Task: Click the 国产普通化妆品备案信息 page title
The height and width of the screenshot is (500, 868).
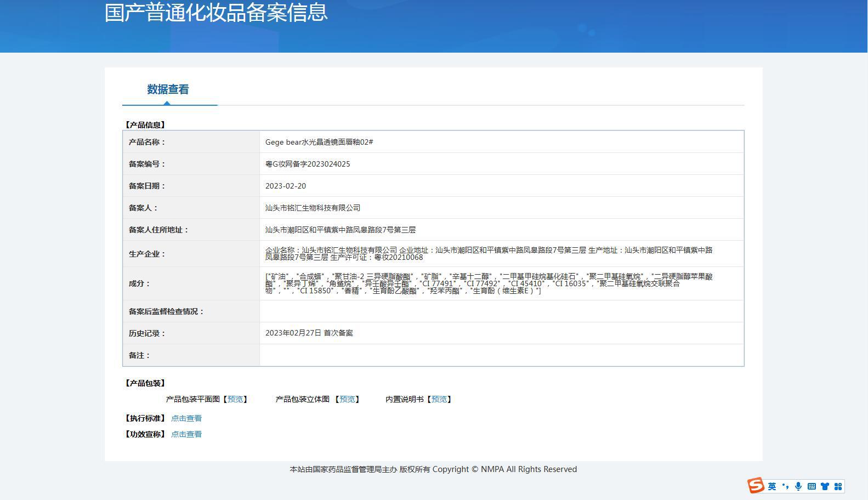Action: (216, 12)
